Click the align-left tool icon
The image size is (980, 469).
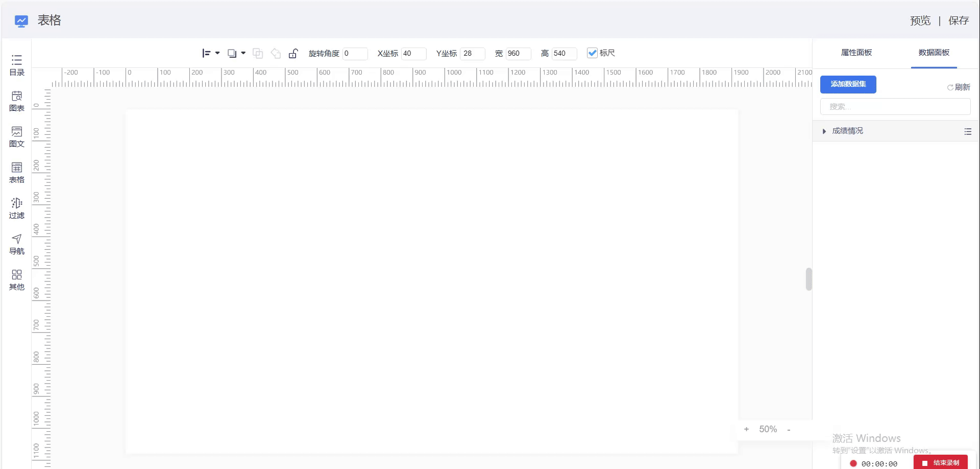[206, 53]
